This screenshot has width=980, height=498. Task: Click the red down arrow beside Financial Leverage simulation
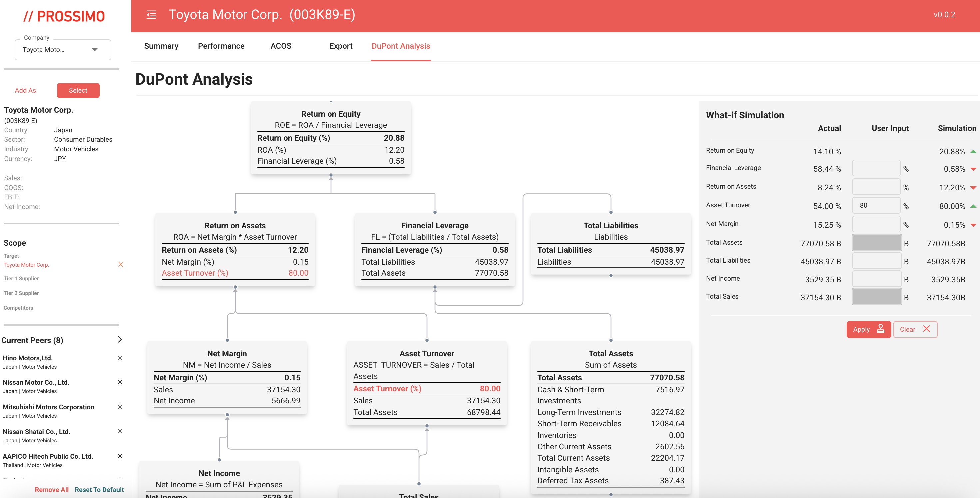[x=973, y=169]
